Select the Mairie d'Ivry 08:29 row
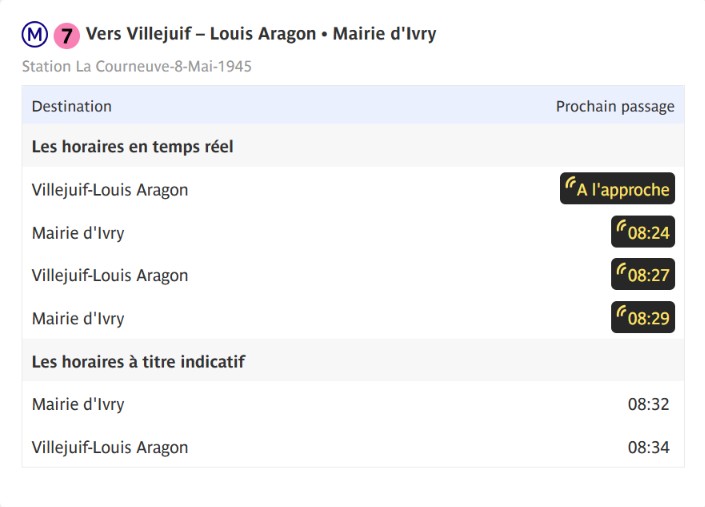 (353, 317)
